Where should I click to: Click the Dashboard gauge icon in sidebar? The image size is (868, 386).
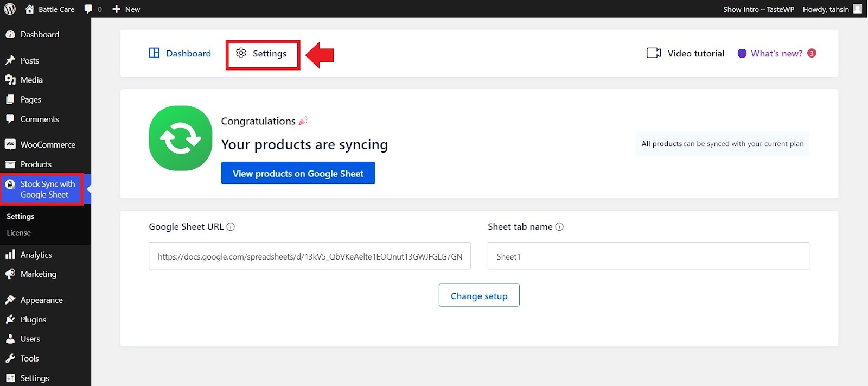click(10, 34)
